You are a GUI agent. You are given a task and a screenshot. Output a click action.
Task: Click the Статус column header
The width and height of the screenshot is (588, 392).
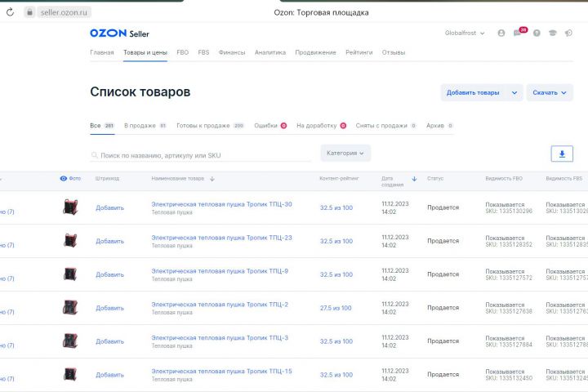(x=435, y=179)
